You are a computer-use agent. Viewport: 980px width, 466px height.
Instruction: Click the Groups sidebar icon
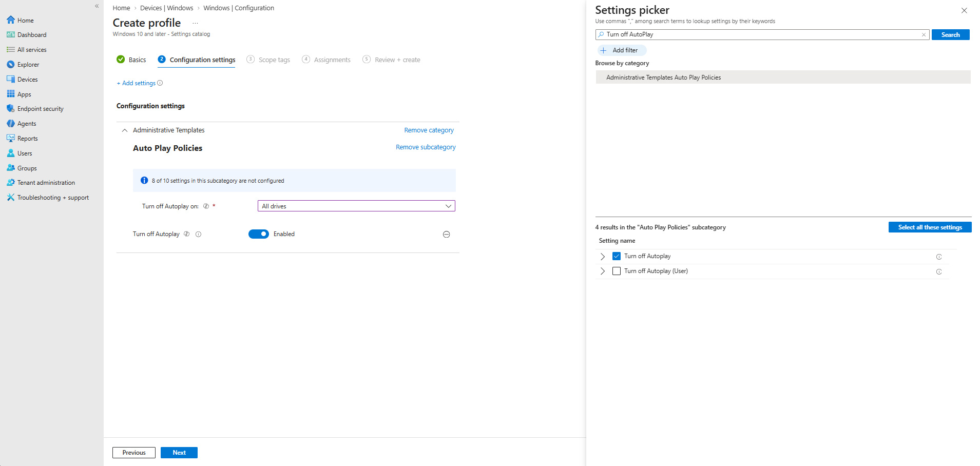pyautogui.click(x=11, y=168)
